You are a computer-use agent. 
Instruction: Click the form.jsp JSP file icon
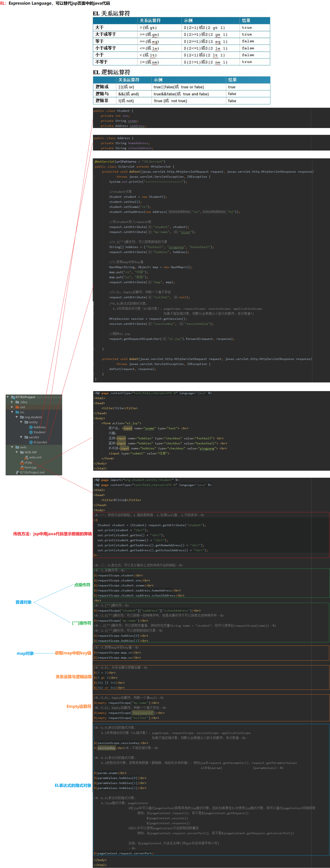[x=22, y=468]
